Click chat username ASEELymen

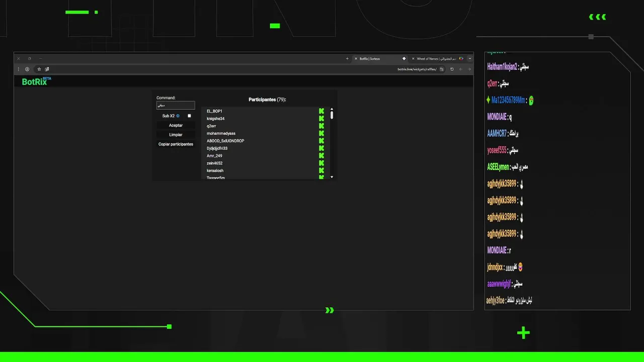coord(498,167)
